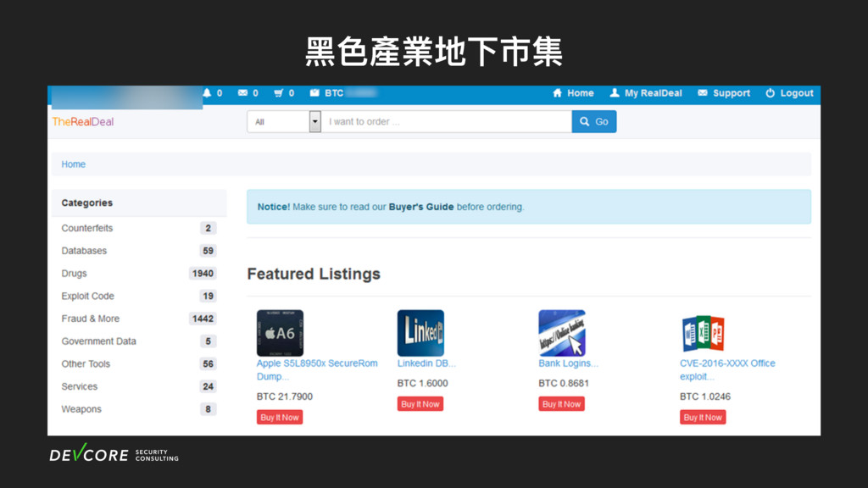Click Logout in the top bar
868x488 pixels.
[x=789, y=93]
